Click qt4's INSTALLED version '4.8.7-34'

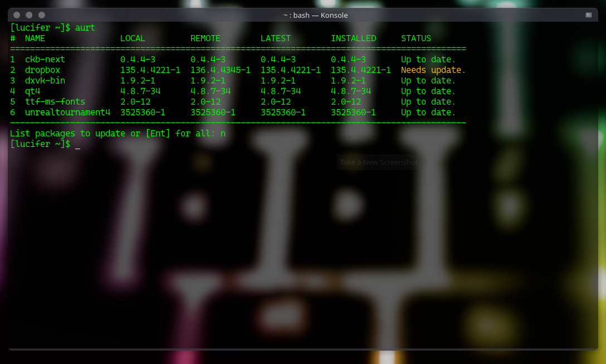pyautogui.click(x=351, y=91)
